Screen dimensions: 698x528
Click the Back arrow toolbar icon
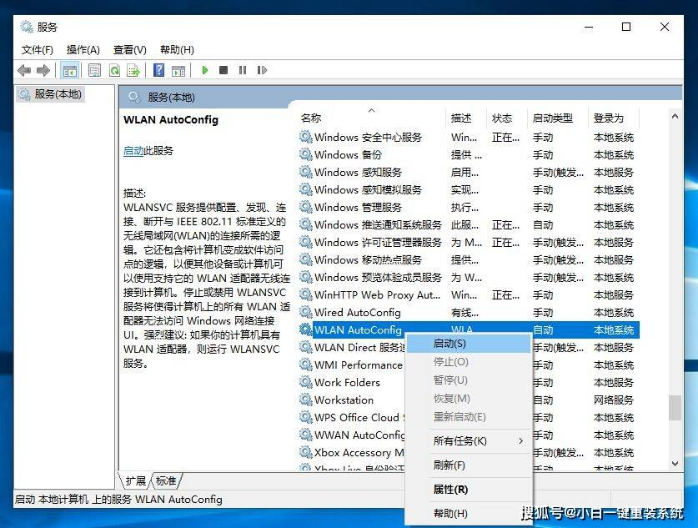coord(24,70)
